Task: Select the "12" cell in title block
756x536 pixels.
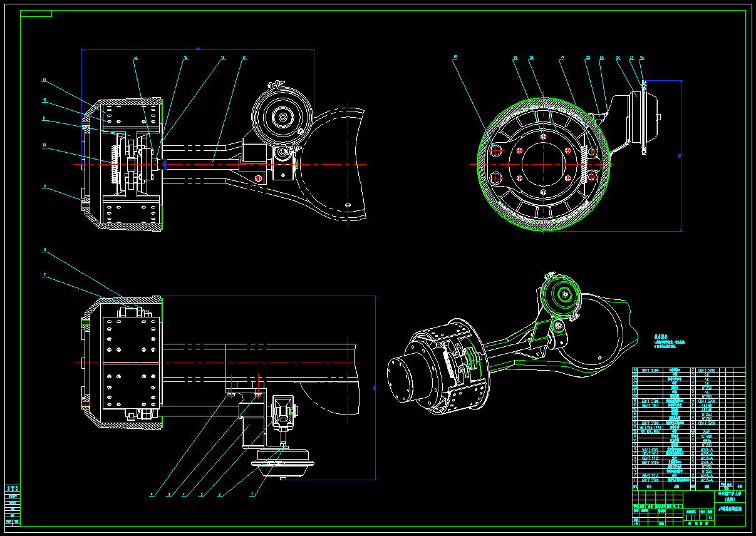Action: [710, 518]
